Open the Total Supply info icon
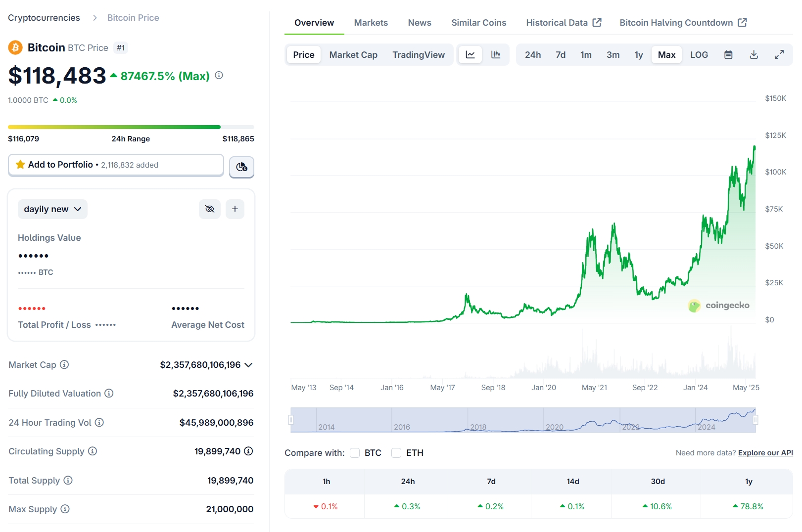 coord(68,480)
